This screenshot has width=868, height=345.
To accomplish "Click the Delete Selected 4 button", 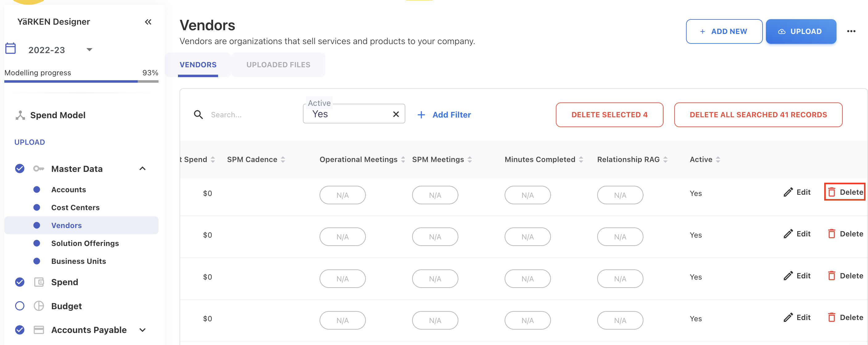I will 609,115.
